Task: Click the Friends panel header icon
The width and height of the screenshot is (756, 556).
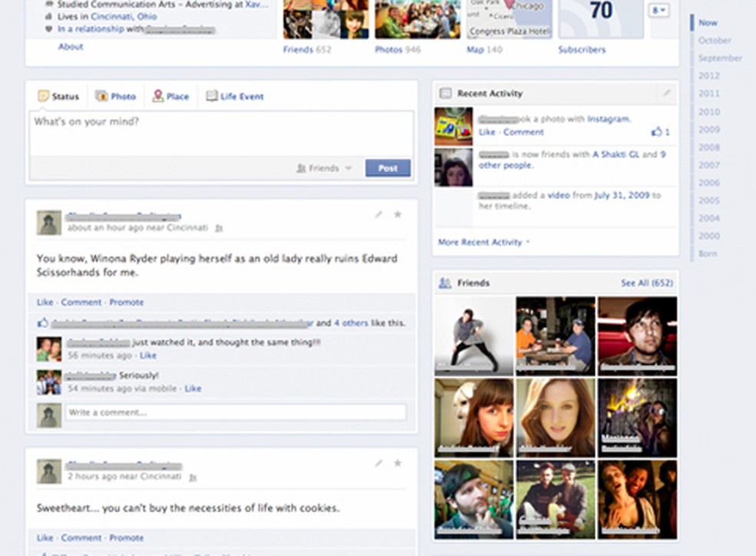Action: tap(444, 283)
